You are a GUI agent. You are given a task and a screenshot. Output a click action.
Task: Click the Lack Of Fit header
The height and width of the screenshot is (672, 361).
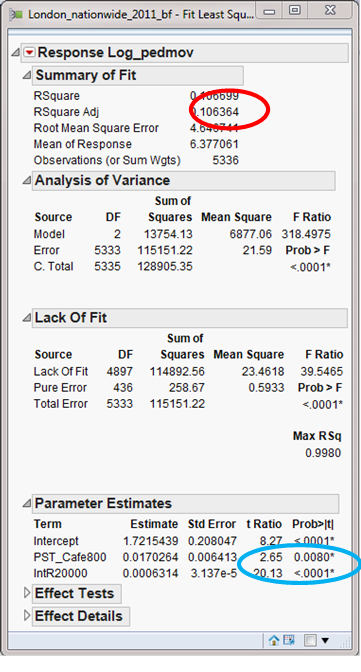190,318
